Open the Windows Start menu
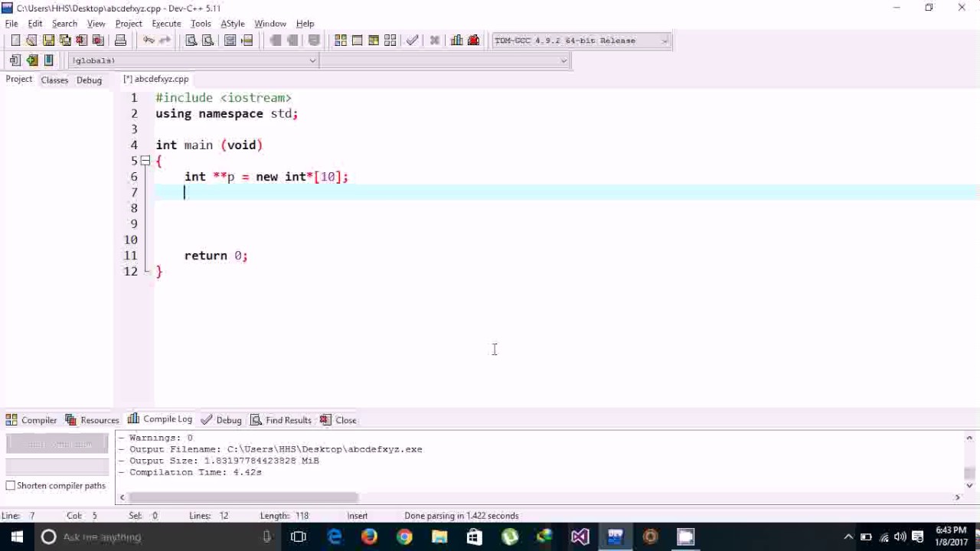This screenshot has width=980, height=551. [x=17, y=537]
